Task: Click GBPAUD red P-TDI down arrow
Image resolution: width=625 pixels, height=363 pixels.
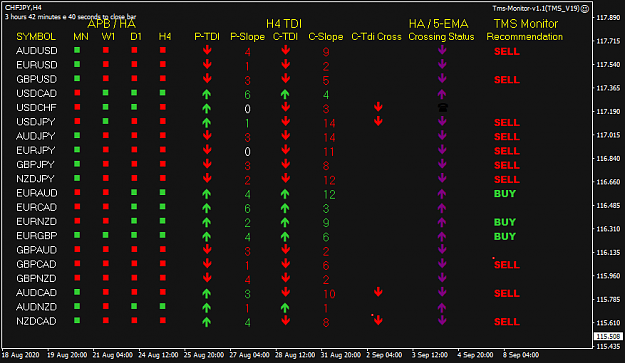Action: (x=207, y=249)
